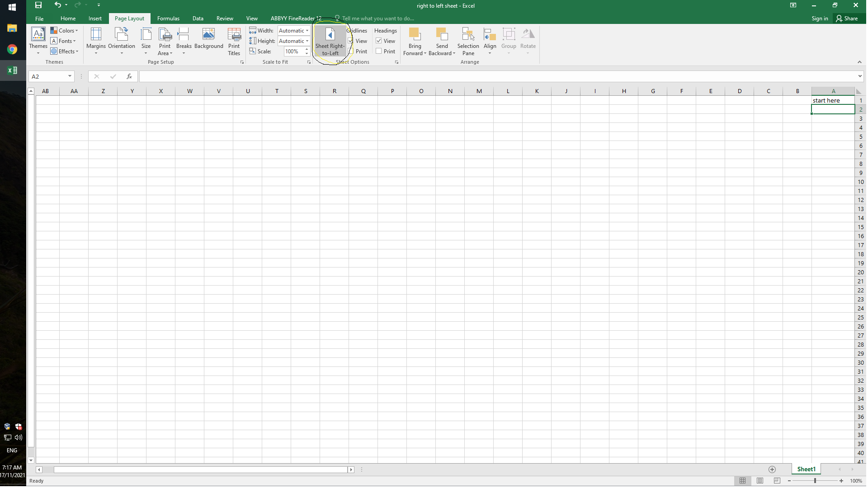The image size is (868, 488).
Task: Click the Rotate icon in Arrange
Action: 528,41
